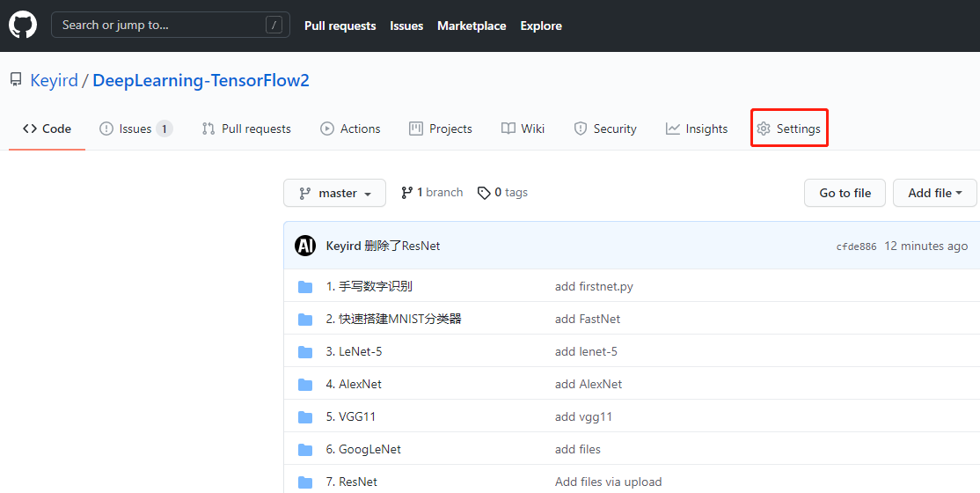The height and width of the screenshot is (493, 980).
Task: Expand the Add file dropdown
Action: [934, 193]
